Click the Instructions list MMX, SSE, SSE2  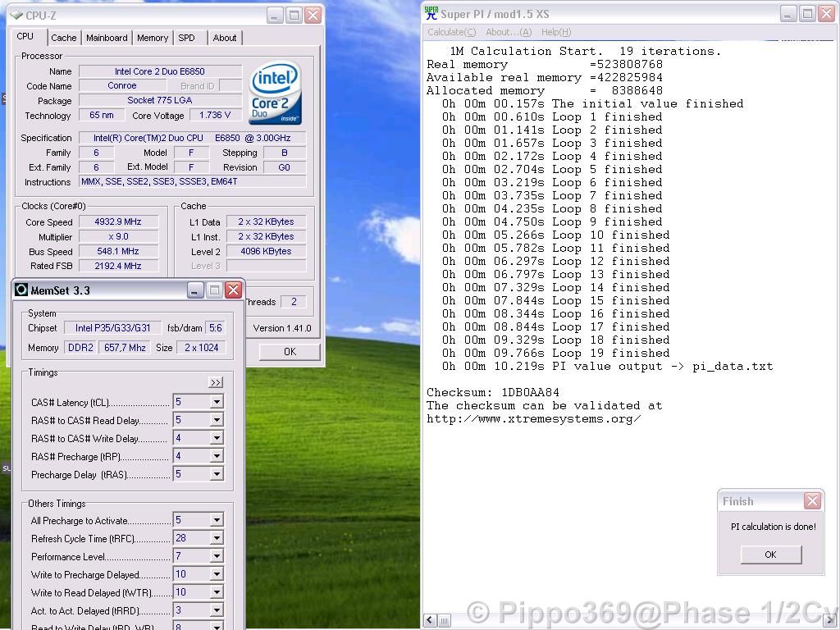[193, 181]
